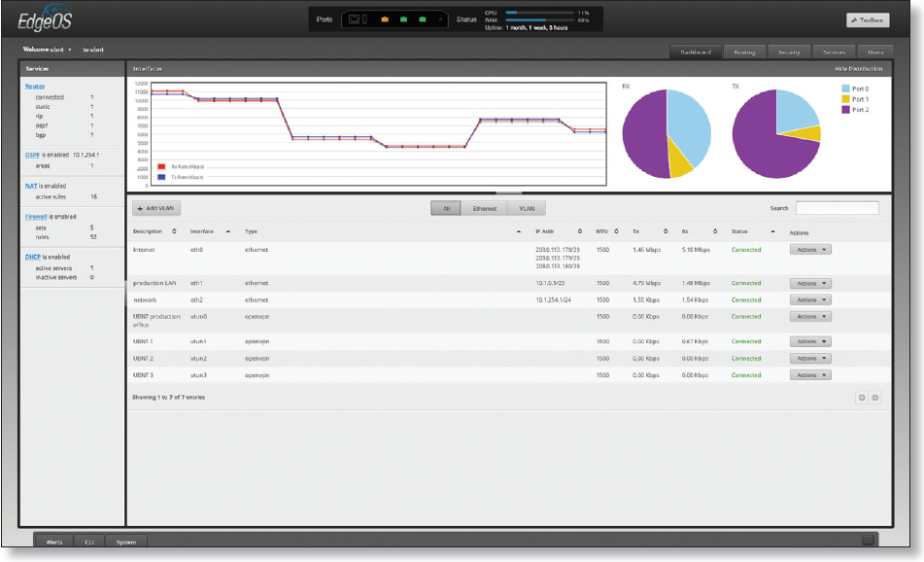
Task: Sort by MTU column arrow
Action: pyautogui.click(x=616, y=231)
